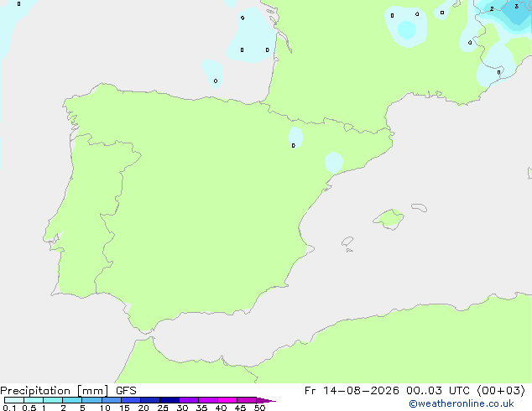Screen dimensions: 532x411
Task: Click the 'GFS' model label
Action: (x=126, y=391)
